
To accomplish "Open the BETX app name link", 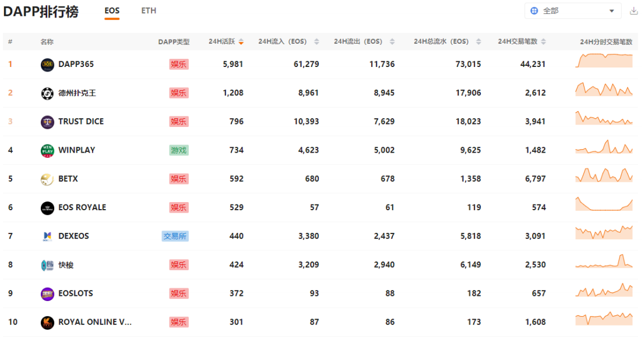I will click(68, 179).
